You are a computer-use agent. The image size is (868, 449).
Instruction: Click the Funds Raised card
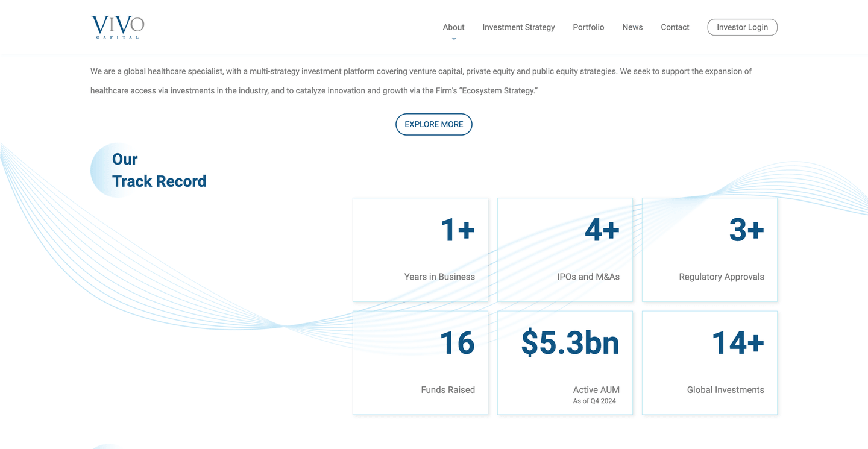[x=420, y=363]
